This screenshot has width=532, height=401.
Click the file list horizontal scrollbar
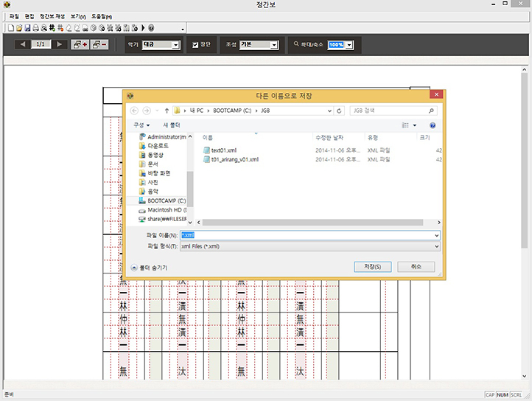312,223
